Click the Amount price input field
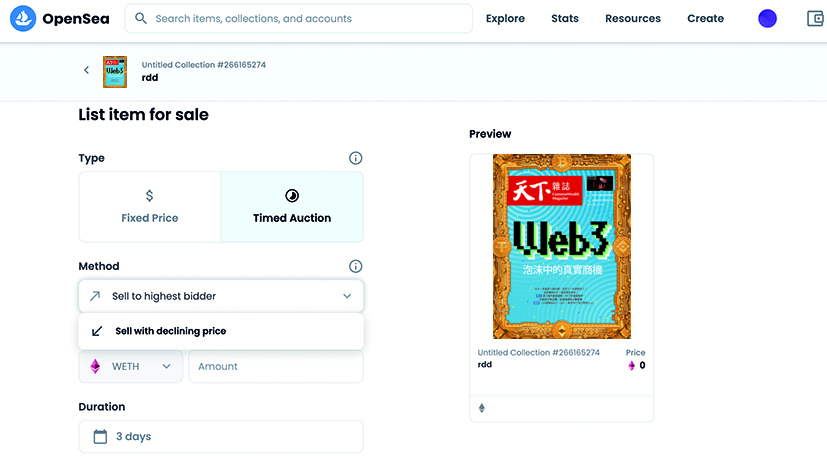827x456 pixels. [x=275, y=366]
